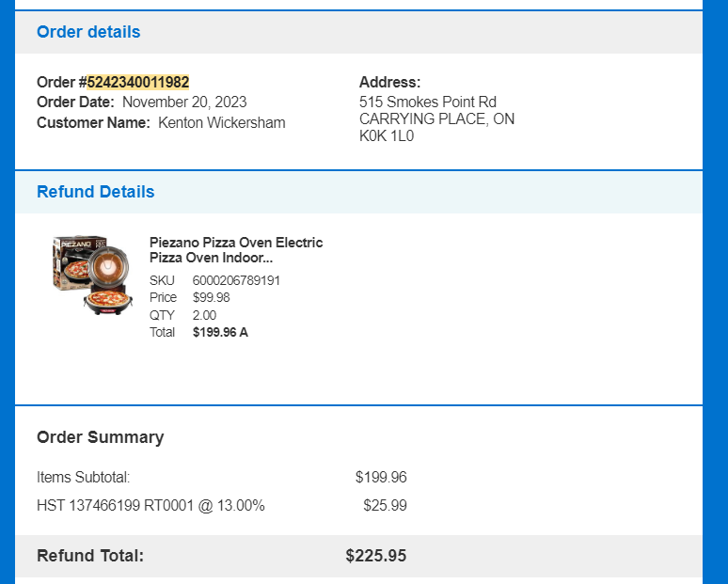Select the highlighted order number 5242340011982
The height and width of the screenshot is (584, 728).
138,82
